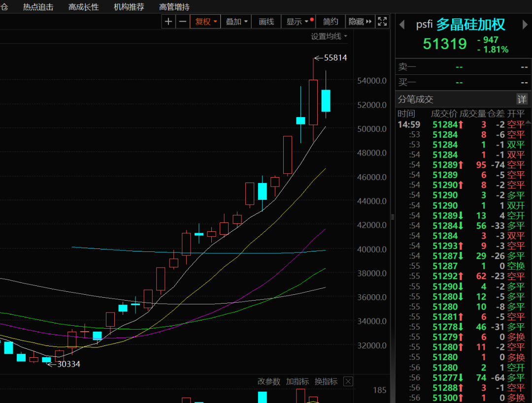Click 加指标 to add indicator
This screenshot has height=403, width=532.
point(297,382)
